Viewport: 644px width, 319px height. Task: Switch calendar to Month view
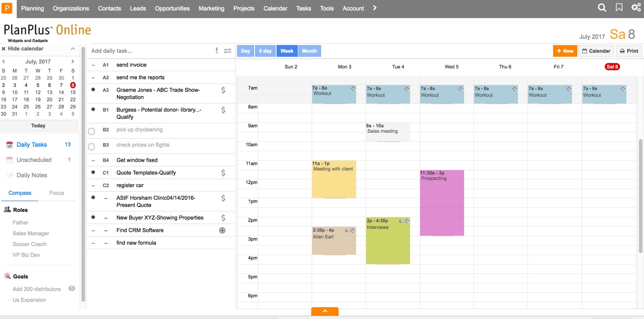[x=309, y=51]
